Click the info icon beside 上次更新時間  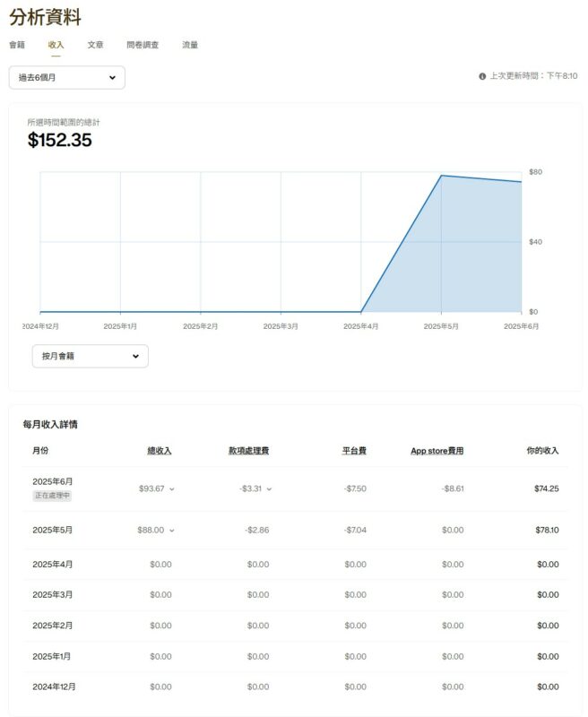(x=482, y=76)
